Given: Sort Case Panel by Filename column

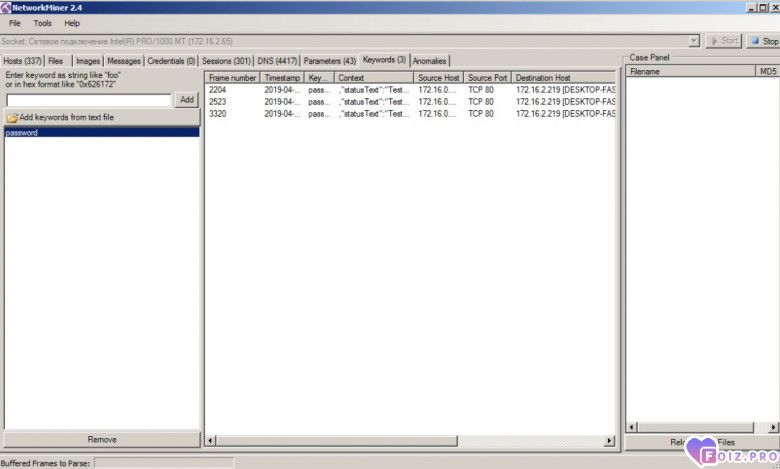Looking at the screenshot, I should coord(688,72).
